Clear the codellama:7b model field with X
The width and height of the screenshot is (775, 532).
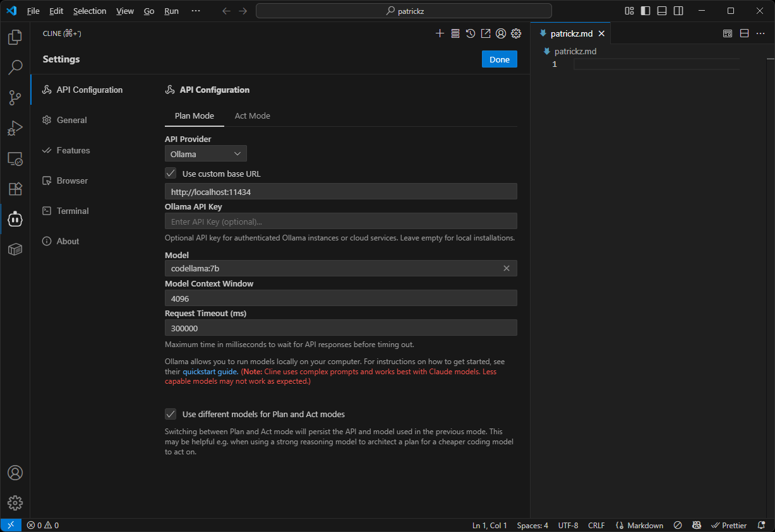click(506, 268)
